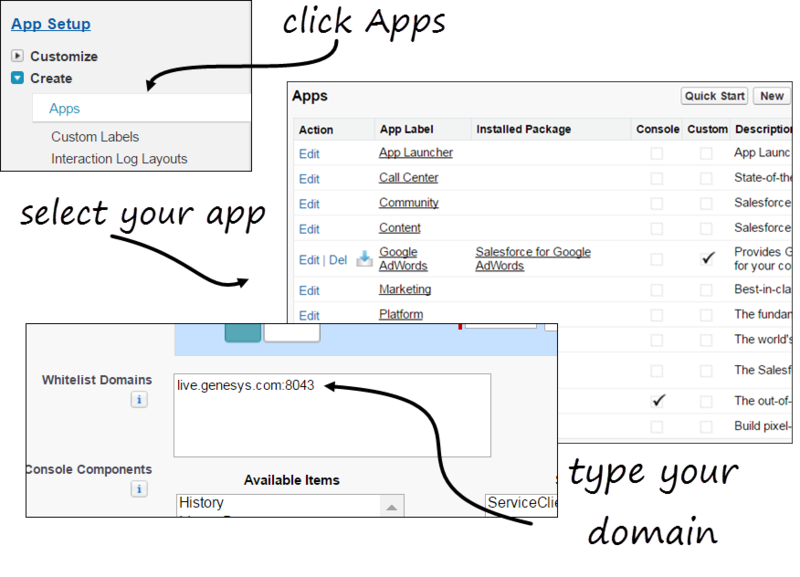The height and width of the screenshot is (577, 800).
Task: Toggle the Console checkbox for App Launcher
Action: tap(656, 153)
